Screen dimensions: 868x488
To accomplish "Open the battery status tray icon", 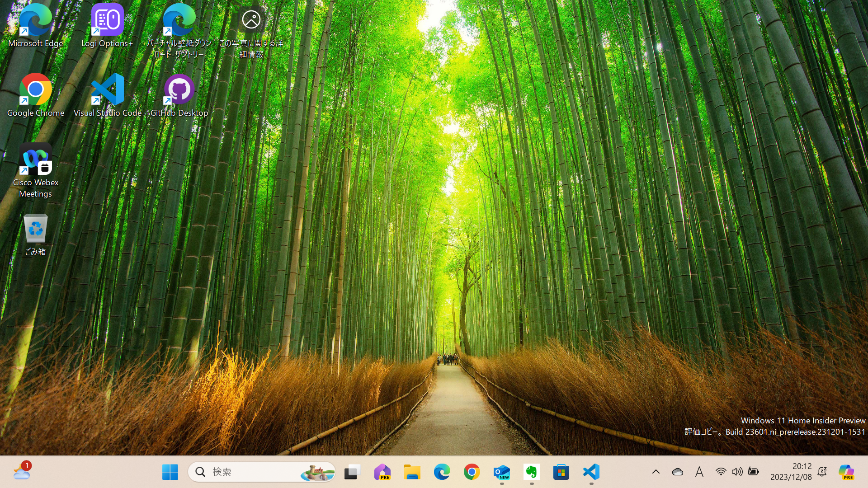I will (x=753, y=472).
